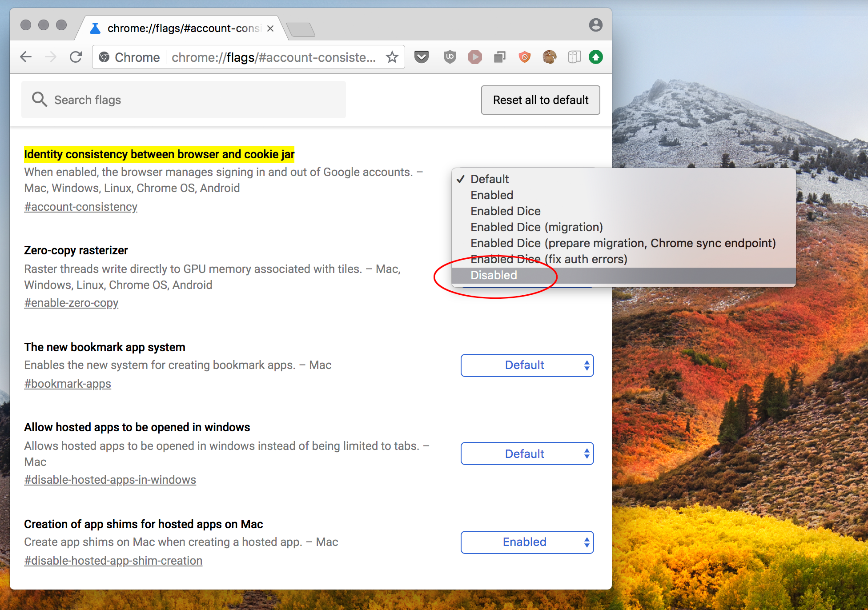Click the brown cookie-like extension icon
The height and width of the screenshot is (610, 868).
[x=550, y=57]
